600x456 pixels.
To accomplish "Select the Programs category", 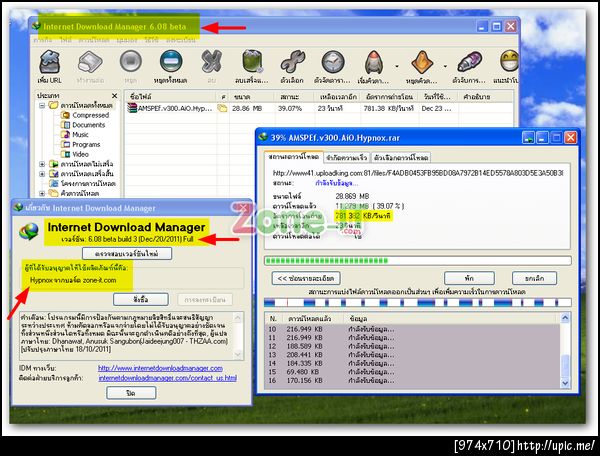I will point(86,145).
